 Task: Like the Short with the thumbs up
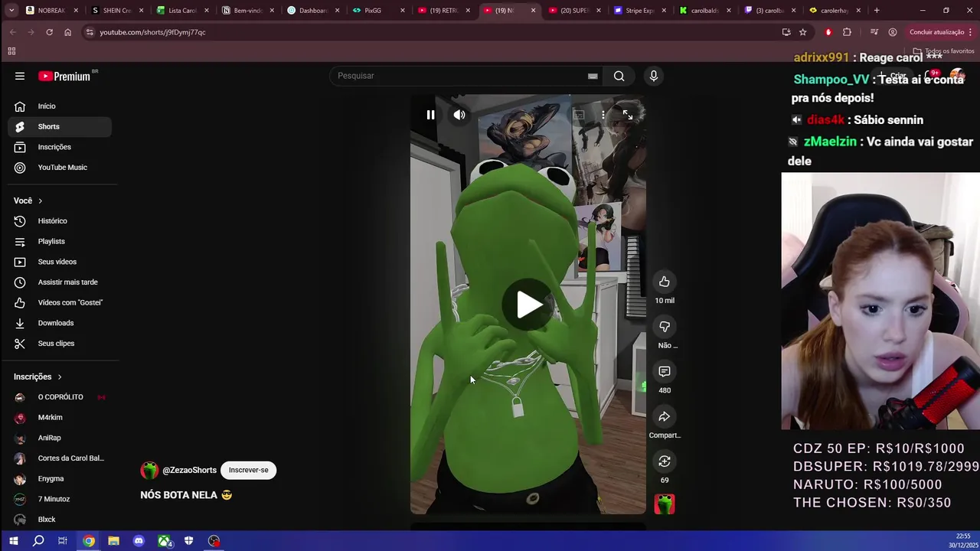point(665,282)
